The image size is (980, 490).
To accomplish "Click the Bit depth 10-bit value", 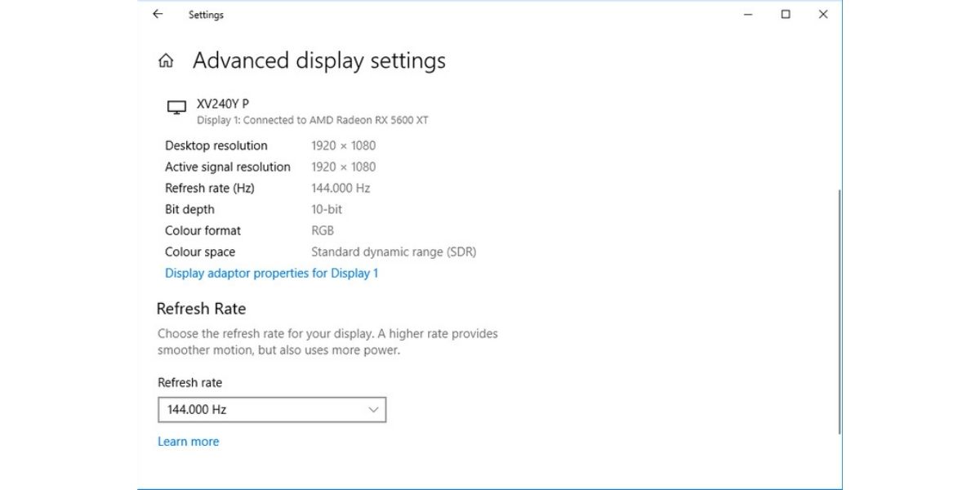I will pyautogui.click(x=326, y=209).
